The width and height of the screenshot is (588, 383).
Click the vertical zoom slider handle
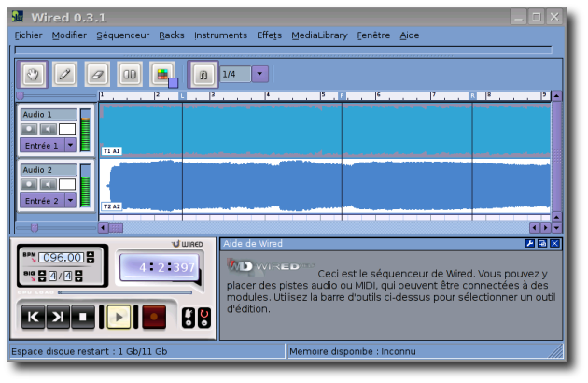pyautogui.click(x=21, y=95)
